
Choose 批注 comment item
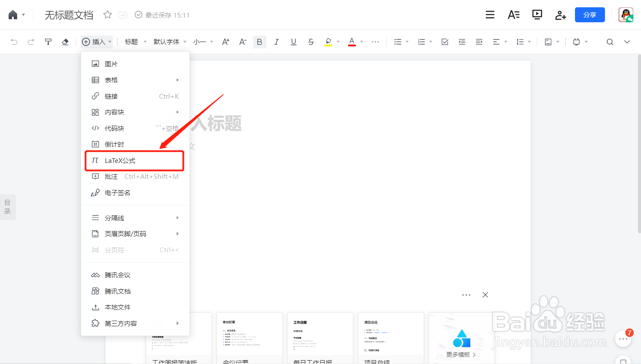point(135,176)
